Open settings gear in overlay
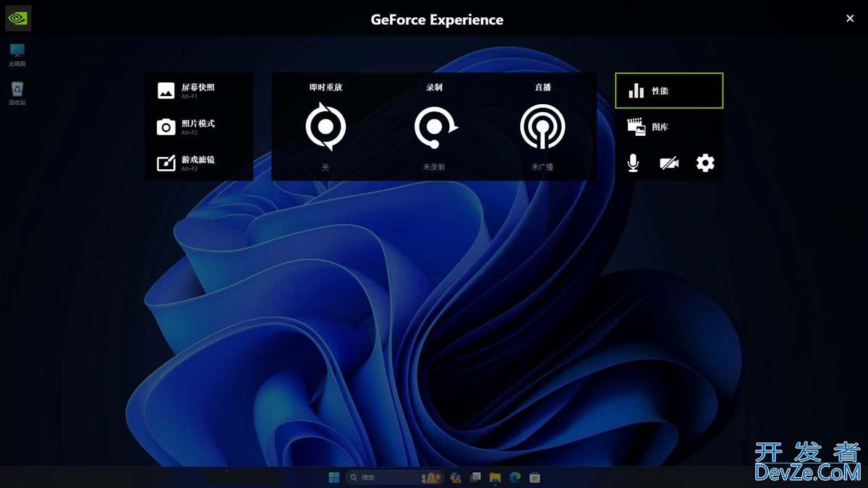 pyautogui.click(x=705, y=163)
